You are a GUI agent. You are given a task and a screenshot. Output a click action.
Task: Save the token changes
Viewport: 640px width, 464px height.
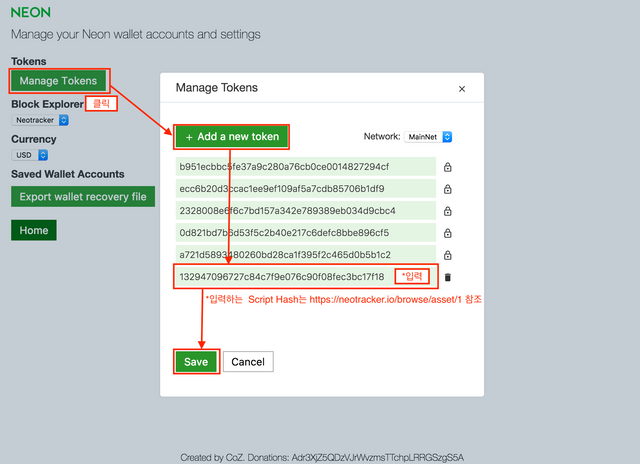tap(196, 362)
